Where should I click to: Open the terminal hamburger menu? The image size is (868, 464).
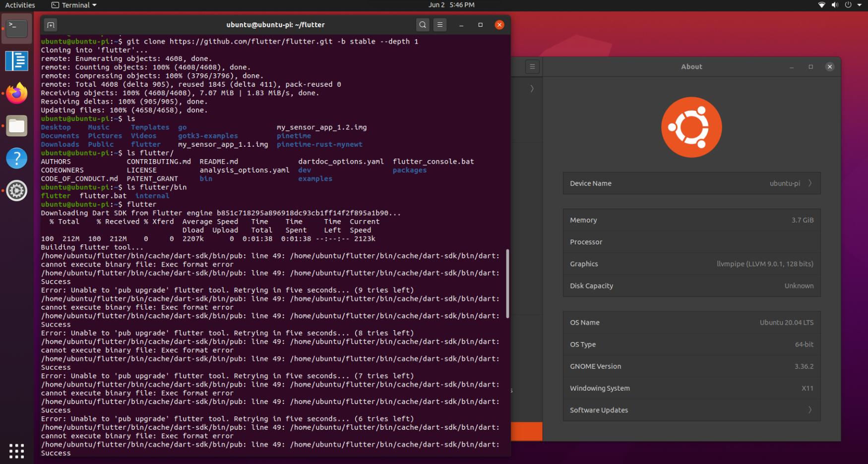(x=440, y=25)
